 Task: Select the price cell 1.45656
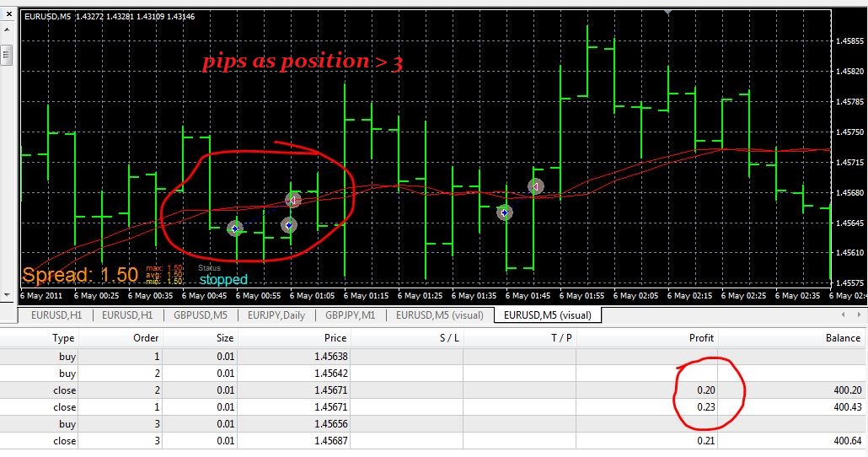(331, 424)
